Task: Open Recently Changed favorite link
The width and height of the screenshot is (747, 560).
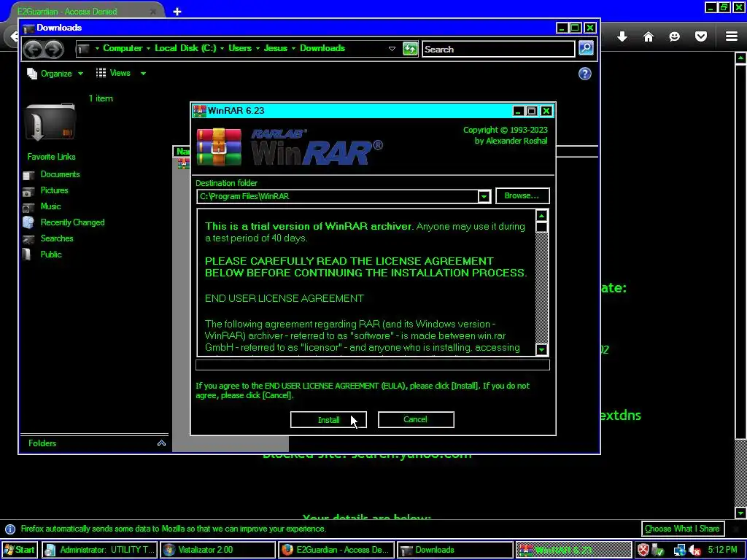Action: tap(72, 222)
